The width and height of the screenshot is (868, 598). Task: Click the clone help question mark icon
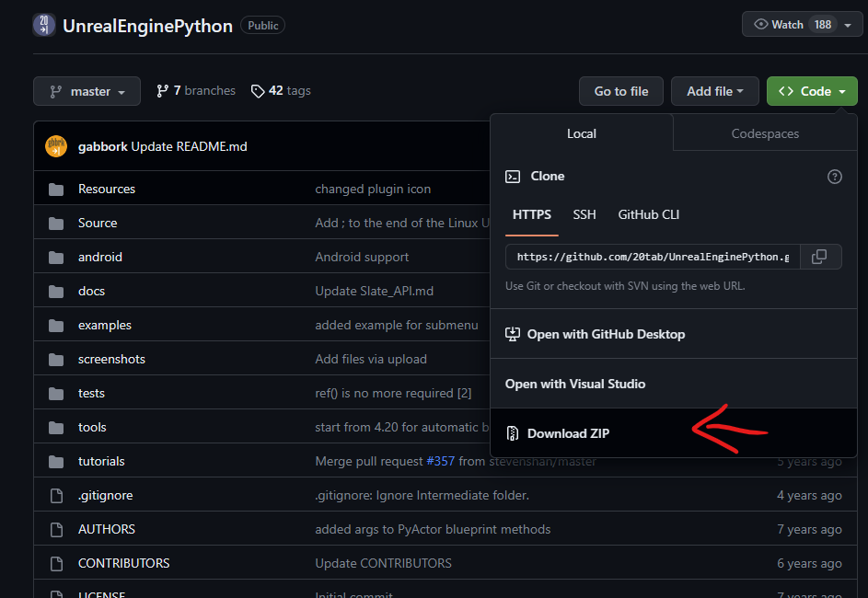pyautogui.click(x=834, y=176)
